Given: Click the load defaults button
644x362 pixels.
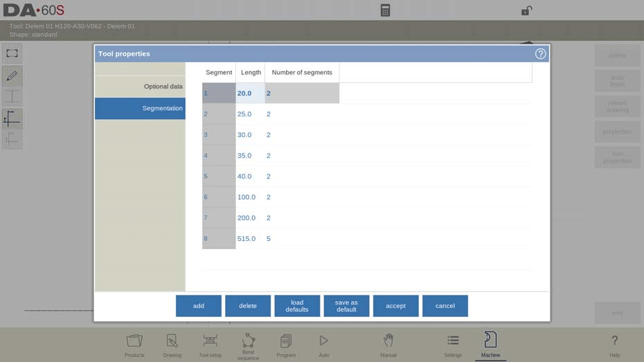Looking at the screenshot, I should click(297, 306).
